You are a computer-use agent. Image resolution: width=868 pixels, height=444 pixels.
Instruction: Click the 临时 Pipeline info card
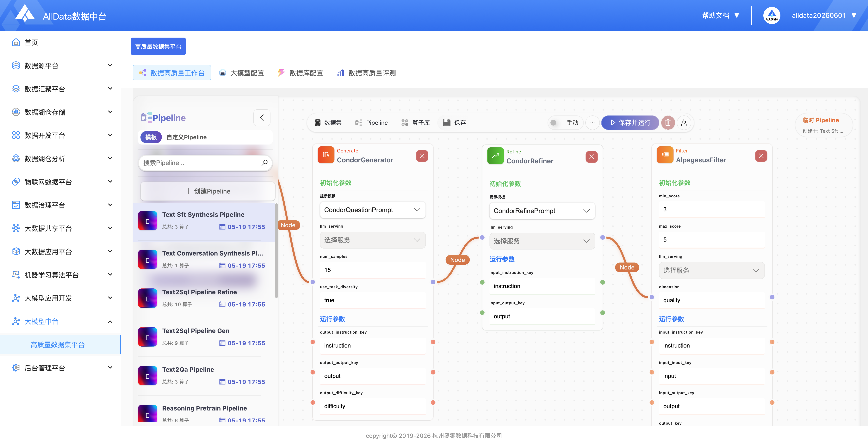click(x=823, y=125)
